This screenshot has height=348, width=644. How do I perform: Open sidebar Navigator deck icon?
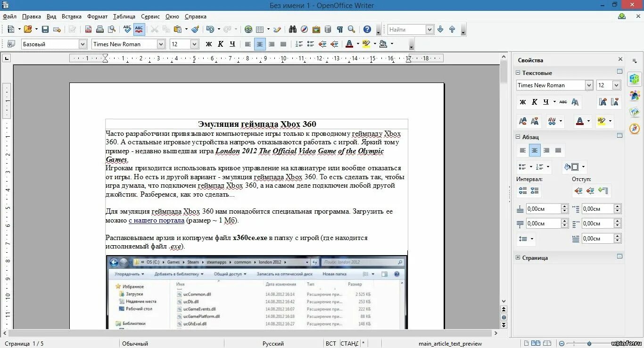tap(635, 128)
